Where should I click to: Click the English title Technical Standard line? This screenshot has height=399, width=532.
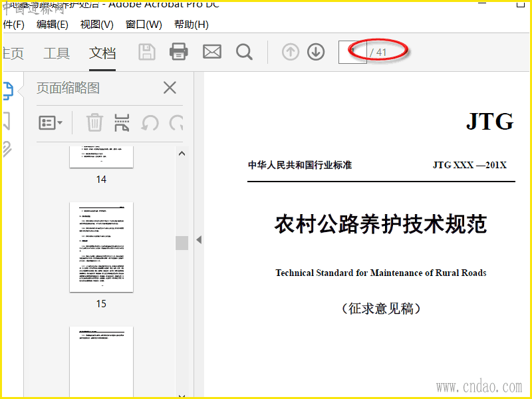click(x=381, y=273)
